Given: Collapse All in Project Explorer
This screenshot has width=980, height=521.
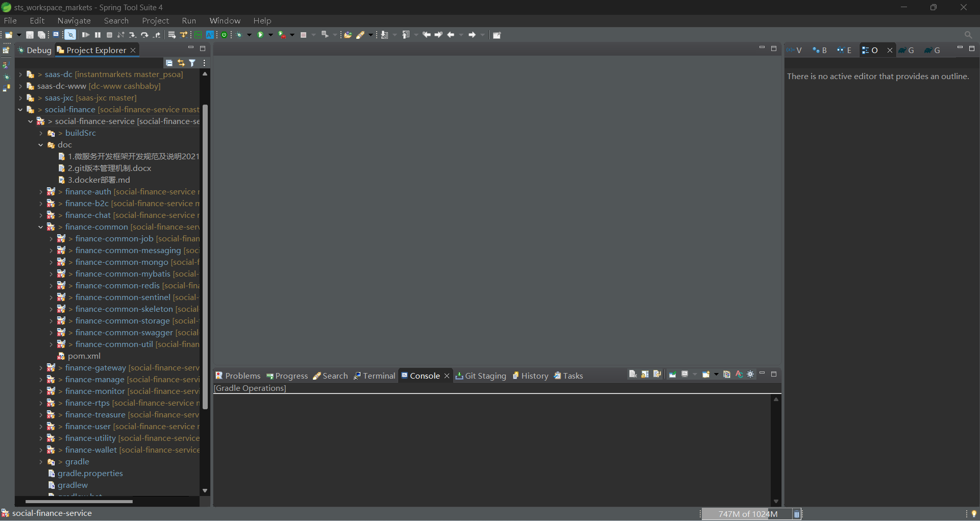Looking at the screenshot, I should (x=169, y=63).
